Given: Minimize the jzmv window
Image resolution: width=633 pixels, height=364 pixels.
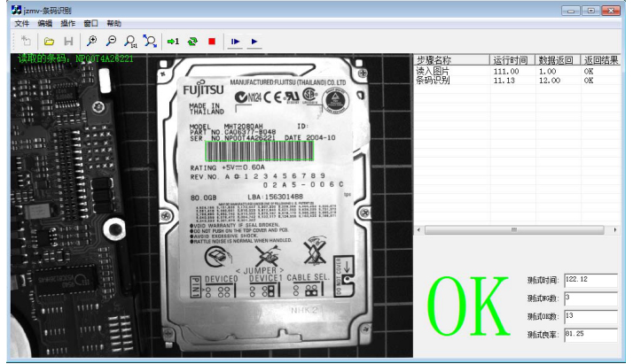Looking at the screenshot, I should [571, 11].
